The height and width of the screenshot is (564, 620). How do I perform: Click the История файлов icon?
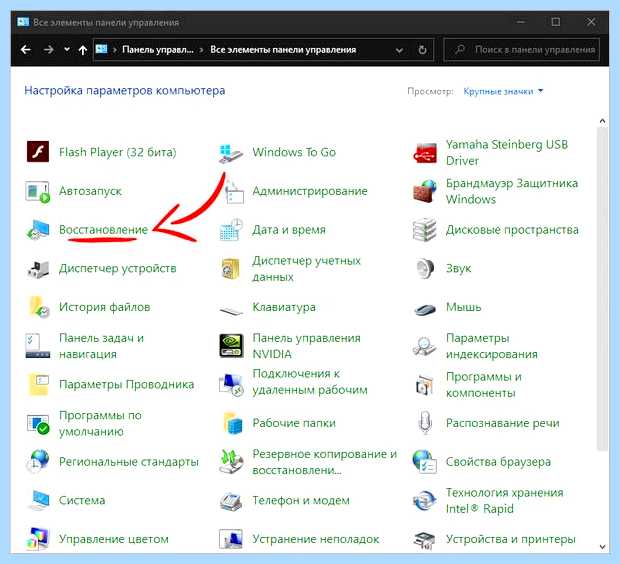coord(39,307)
